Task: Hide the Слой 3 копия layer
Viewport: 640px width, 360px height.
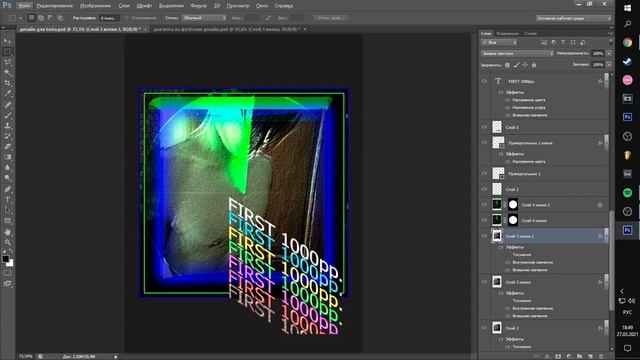Action: 484,282
